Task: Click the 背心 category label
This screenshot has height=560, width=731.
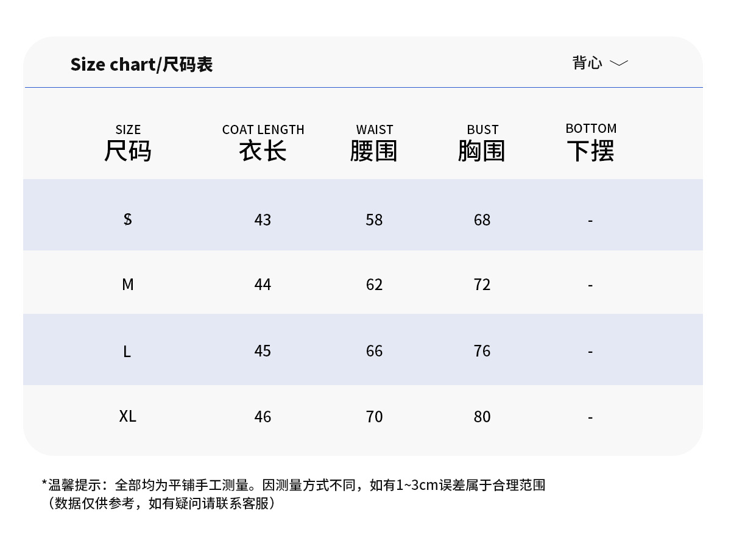Action: (587, 63)
